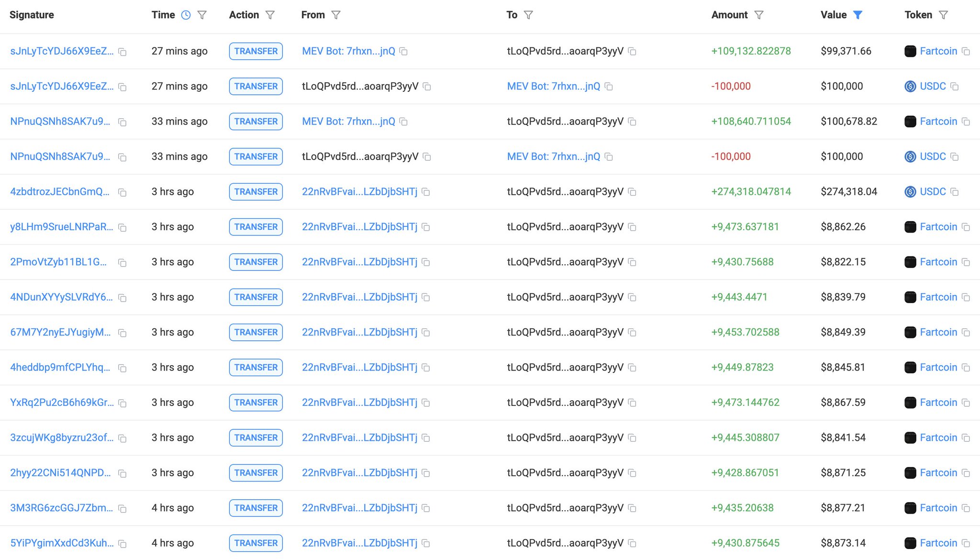Open the From column filter

click(336, 15)
